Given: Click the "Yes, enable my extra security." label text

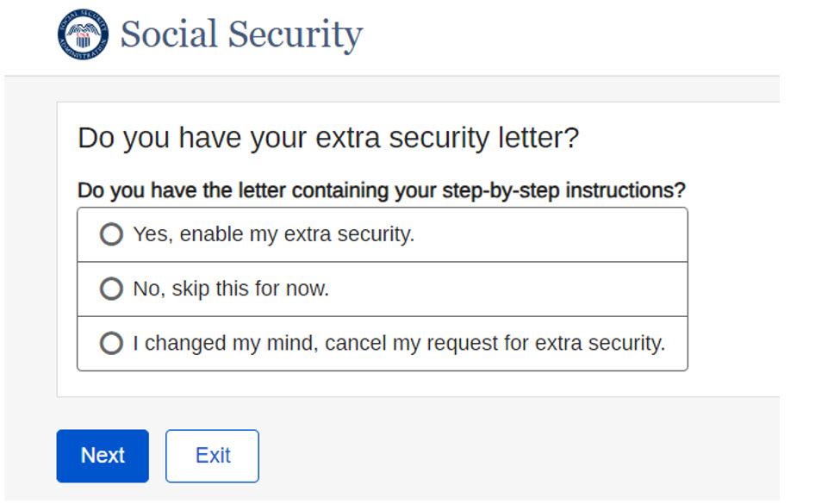Looking at the screenshot, I should pyautogui.click(x=273, y=234).
